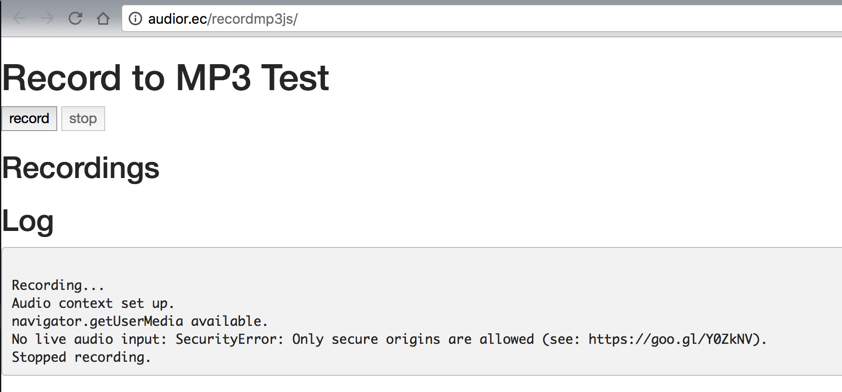Focus the address bar showing audior.ec/recordmp3js/
The image size is (842, 392).
click(x=482, y=19)
